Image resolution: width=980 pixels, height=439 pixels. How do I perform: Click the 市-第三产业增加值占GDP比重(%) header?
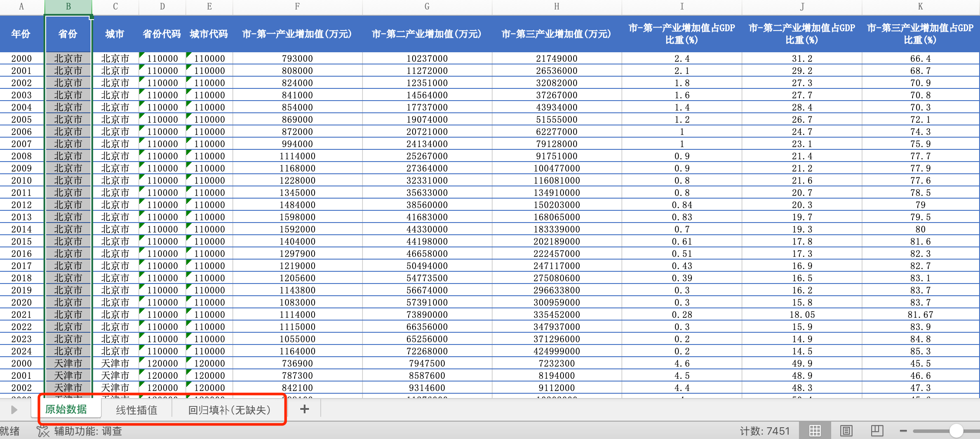(920, 34)
